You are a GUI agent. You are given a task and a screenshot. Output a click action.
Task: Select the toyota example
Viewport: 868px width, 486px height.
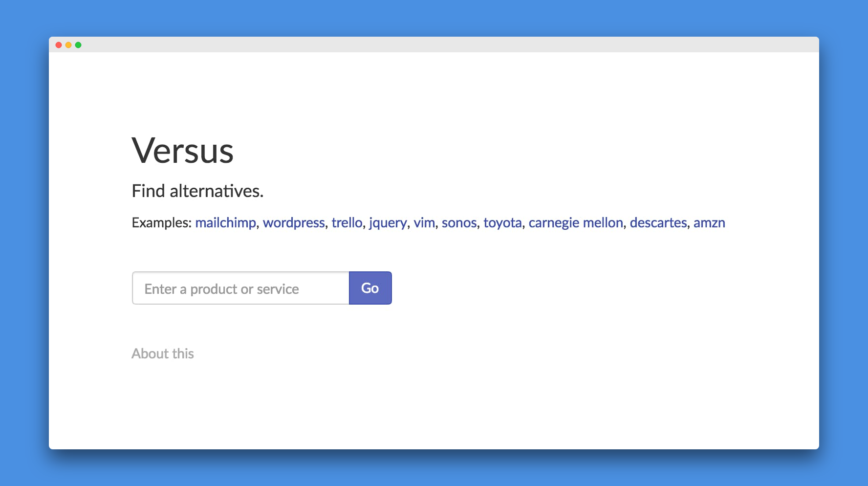(x=502, y=223)
